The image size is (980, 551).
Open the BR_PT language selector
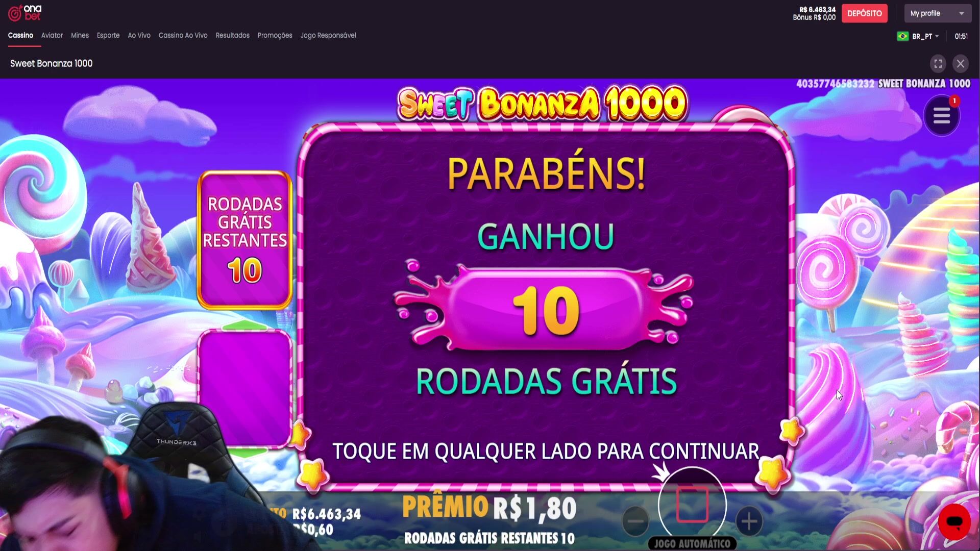(x=925, y=36)
